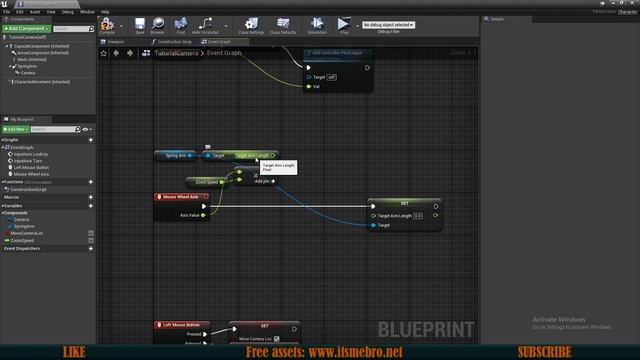The width and height of the screenshot is (640, 360).
Task: Click Parent class Character link
Action: point(627,12)
